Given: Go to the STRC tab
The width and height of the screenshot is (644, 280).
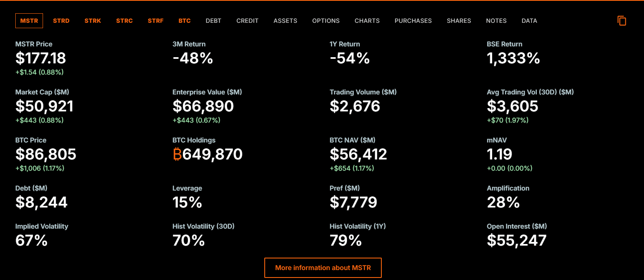Looking at the screenshot, I should point(124,21).
